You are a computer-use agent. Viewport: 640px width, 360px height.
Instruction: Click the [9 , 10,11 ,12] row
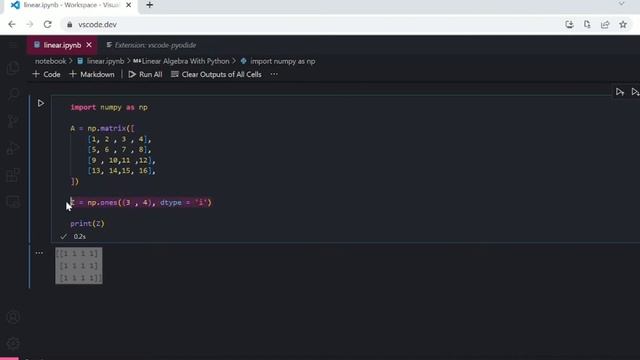[121, 160]
